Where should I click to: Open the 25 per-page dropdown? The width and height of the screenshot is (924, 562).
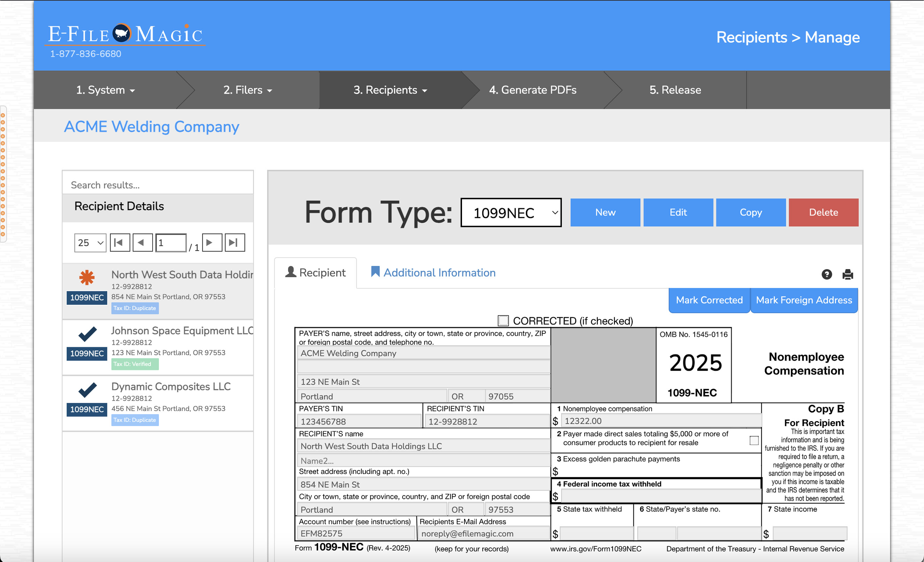90,243
